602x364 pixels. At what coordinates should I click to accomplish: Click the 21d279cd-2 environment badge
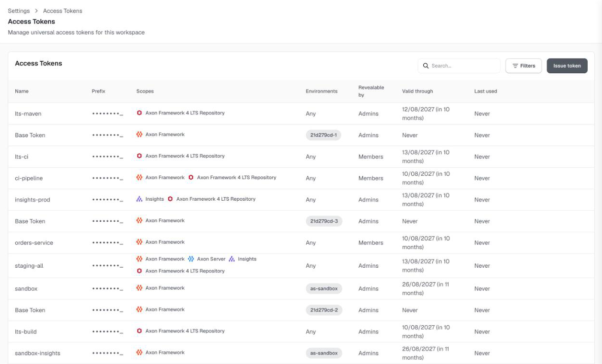point(324,310)
